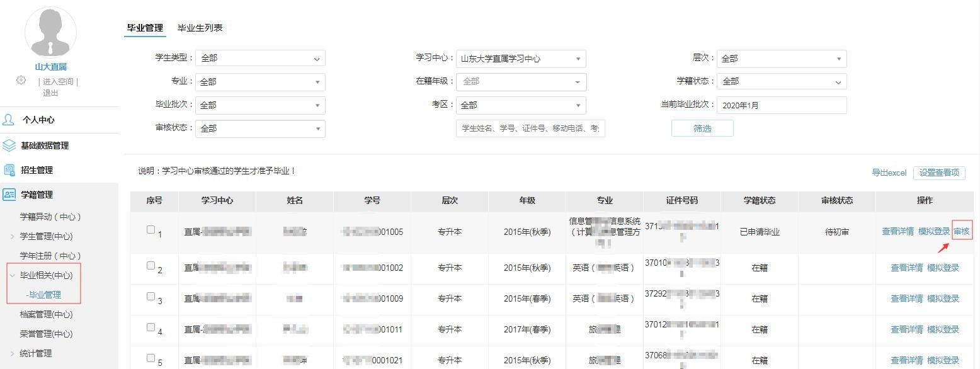This screenshot has height=369, width=980.
Task: Check the checkbox for row 1
Action: (x=151, y=230)
